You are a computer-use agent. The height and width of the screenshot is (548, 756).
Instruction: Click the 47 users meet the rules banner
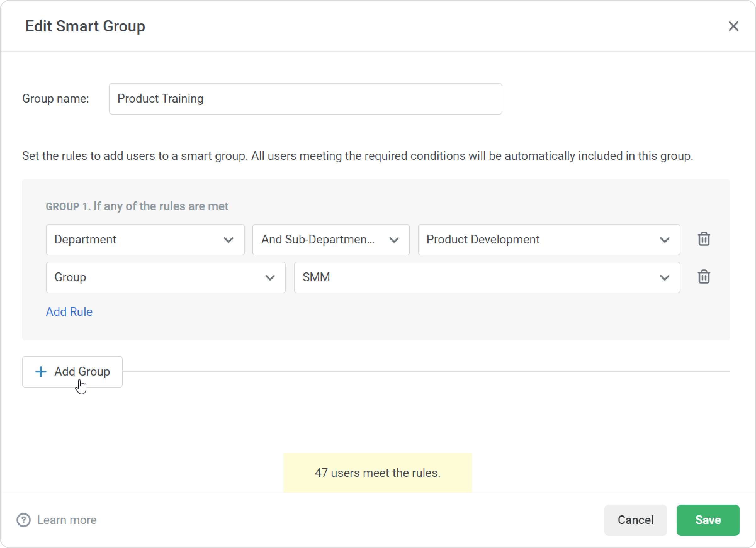[x=377, y=473]
